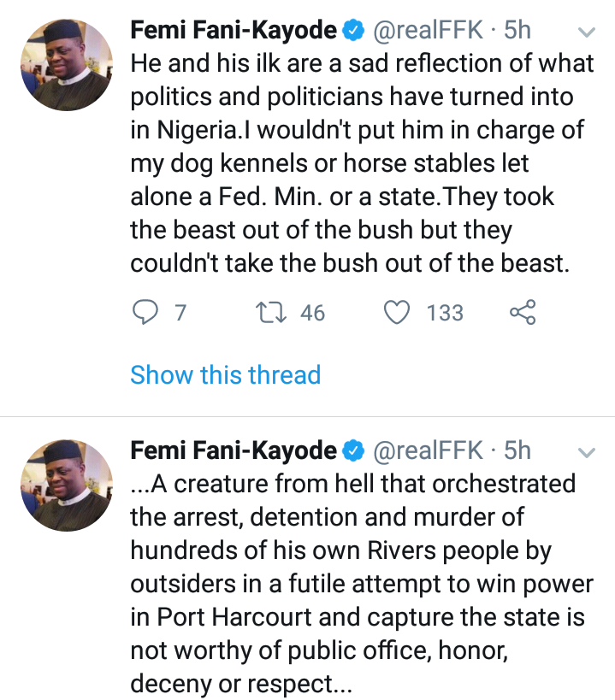This screenshot has width=615, height=700.
Task: Open the 5h timestamp on second tweet
Action: click(517, 450)
